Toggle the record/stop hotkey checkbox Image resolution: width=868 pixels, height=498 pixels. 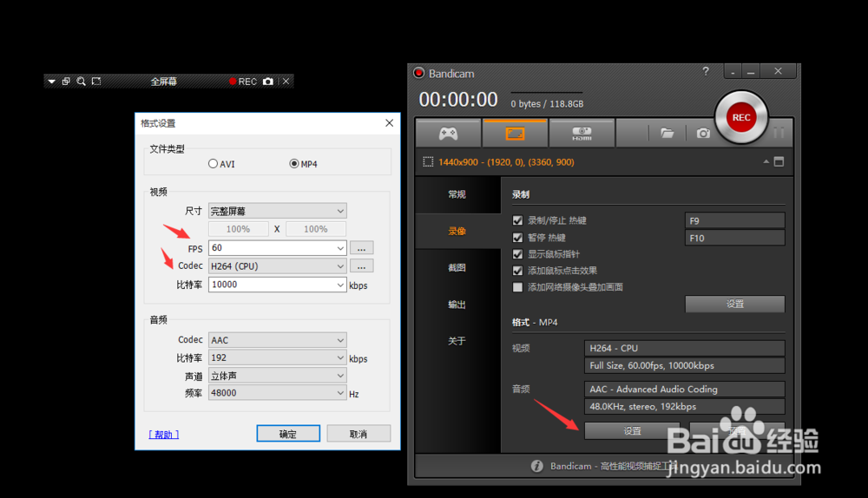[x=517, y=220]
